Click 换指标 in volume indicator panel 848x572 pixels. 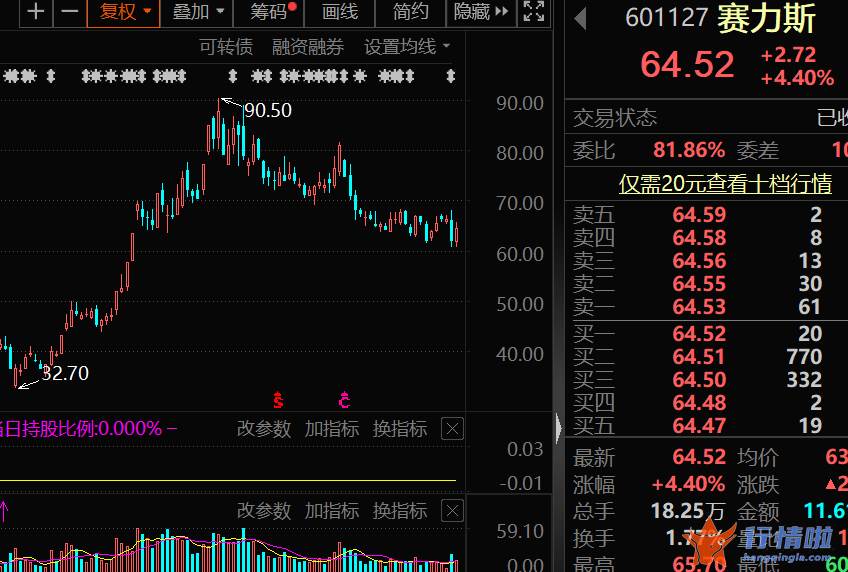pos(400,510)
